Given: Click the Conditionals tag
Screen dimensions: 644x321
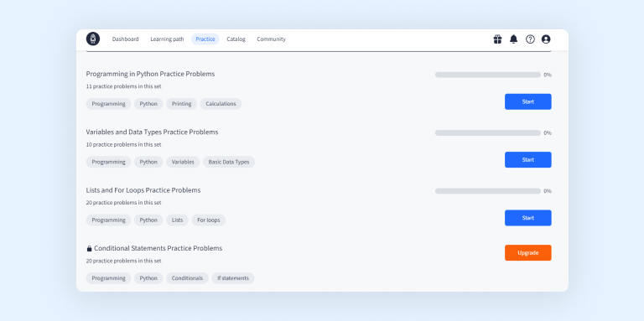Looking at the screenshot, I should coord(187,278).
